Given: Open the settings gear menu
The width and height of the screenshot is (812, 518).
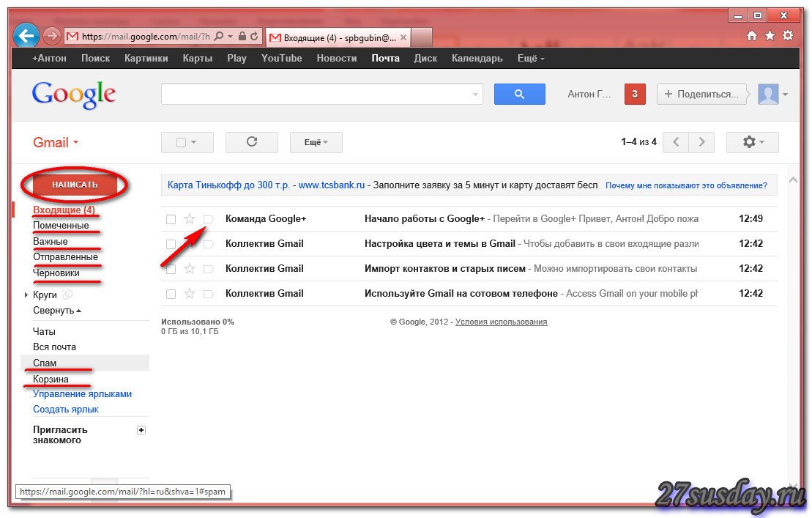Looking at the screenshot, I should tap(752, 142).
